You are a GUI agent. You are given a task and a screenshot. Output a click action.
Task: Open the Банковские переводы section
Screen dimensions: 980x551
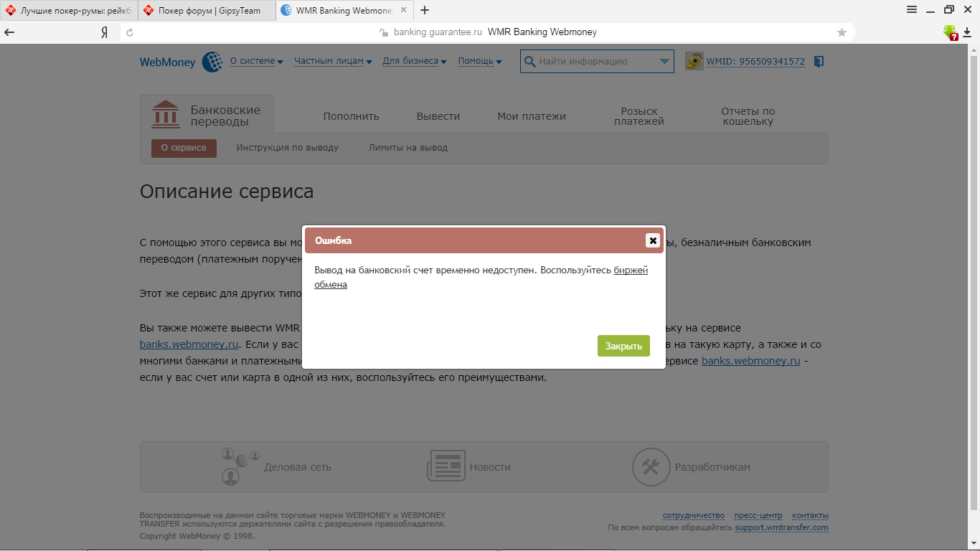point(207,114)
